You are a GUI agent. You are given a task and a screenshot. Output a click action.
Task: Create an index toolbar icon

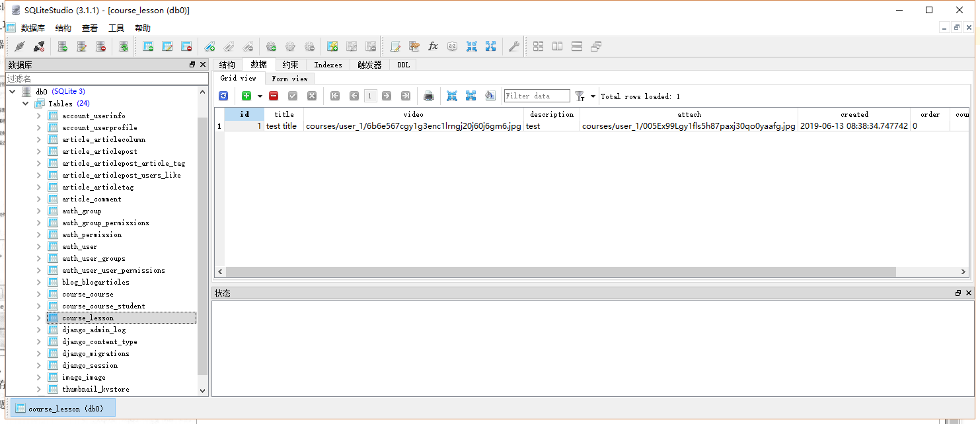[209, 46]
